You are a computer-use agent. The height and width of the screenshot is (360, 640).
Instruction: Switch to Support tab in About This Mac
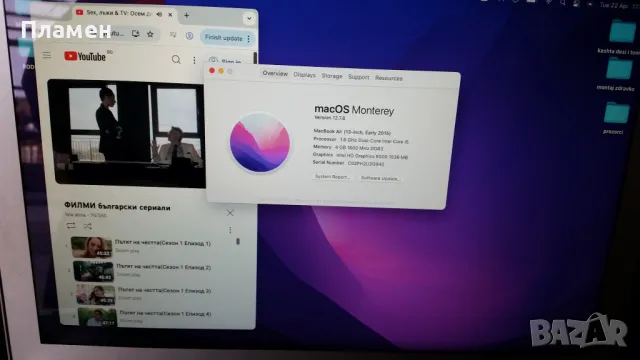click(x=359, y=77)
